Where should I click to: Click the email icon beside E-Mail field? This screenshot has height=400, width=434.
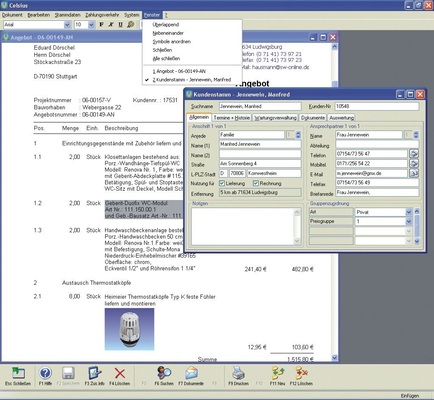click(x=414, y=173)
